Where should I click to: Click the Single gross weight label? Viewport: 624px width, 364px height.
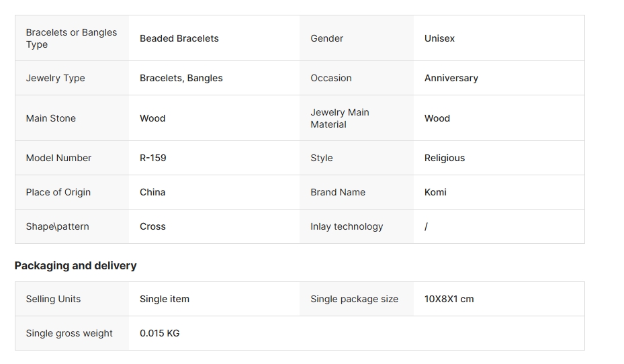click(69, 333)
